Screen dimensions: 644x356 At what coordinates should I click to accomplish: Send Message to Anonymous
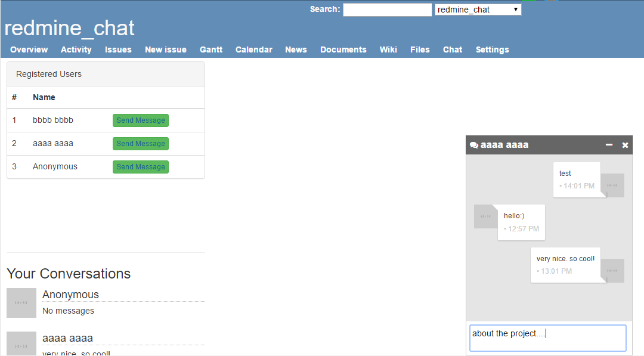pos(141,167)
